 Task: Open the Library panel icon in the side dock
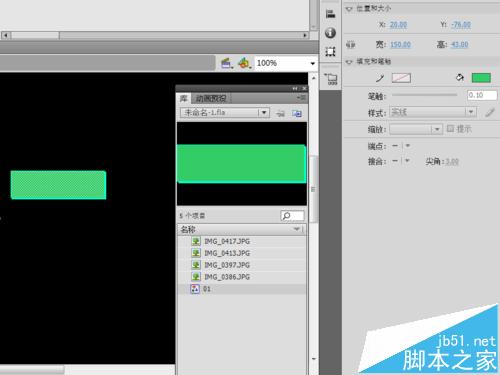click(x=331, y=79)
